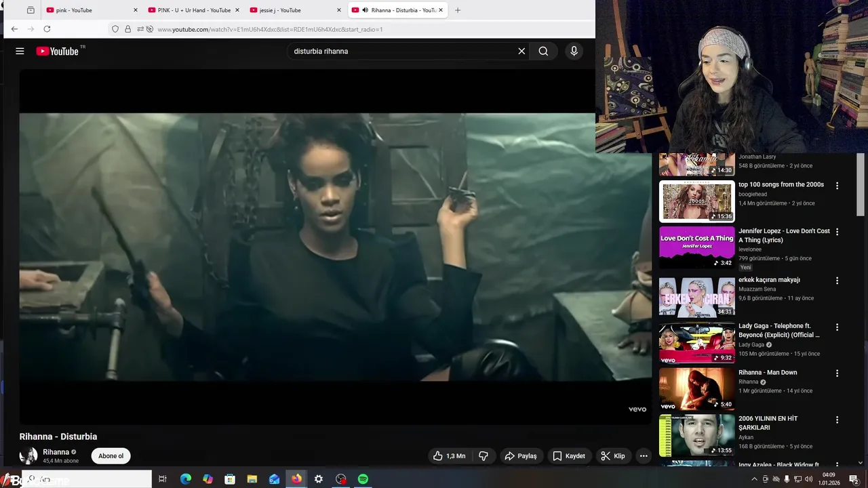Click the Abone ol subscribe button
This screenshot has height=488, width=868.
click(111, 456)
